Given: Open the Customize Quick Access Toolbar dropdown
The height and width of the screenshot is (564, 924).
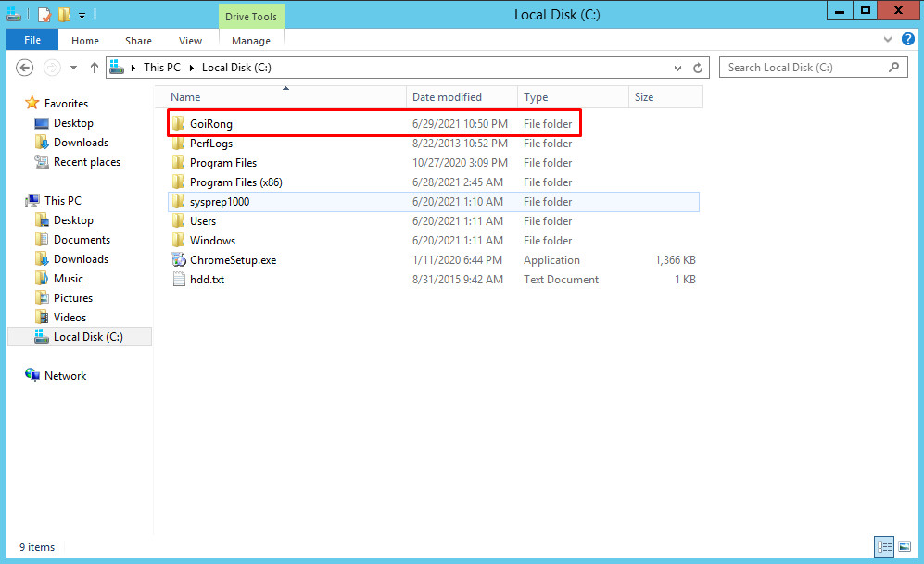Looking at the screenshot, I should point(82,15).
